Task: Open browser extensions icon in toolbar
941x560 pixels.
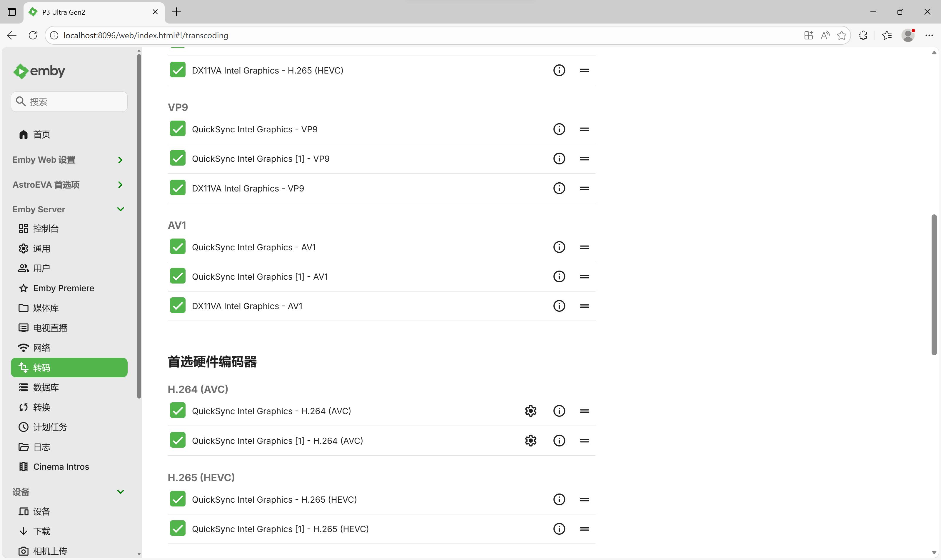Action: tap(862, 36)
